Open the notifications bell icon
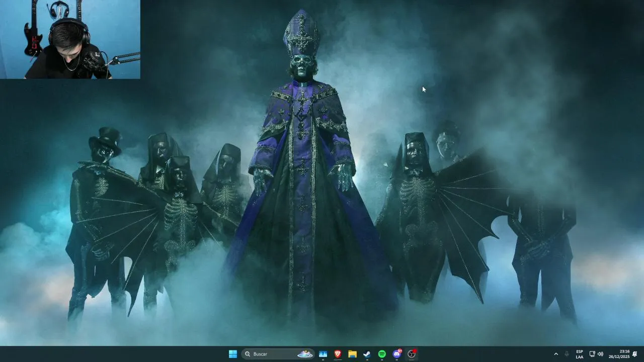Viewport: 644px width, 362px height. pos(635,354)
